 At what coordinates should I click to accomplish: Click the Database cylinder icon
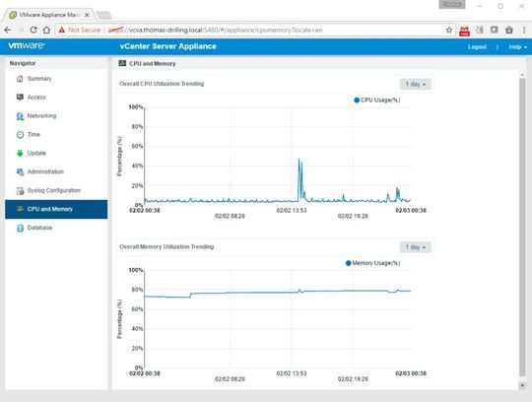[20, 228]
